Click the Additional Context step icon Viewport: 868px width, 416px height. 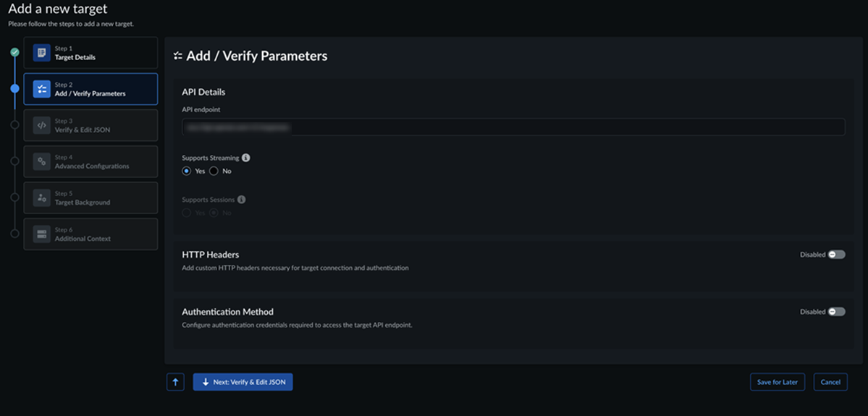tap(42, 234)
